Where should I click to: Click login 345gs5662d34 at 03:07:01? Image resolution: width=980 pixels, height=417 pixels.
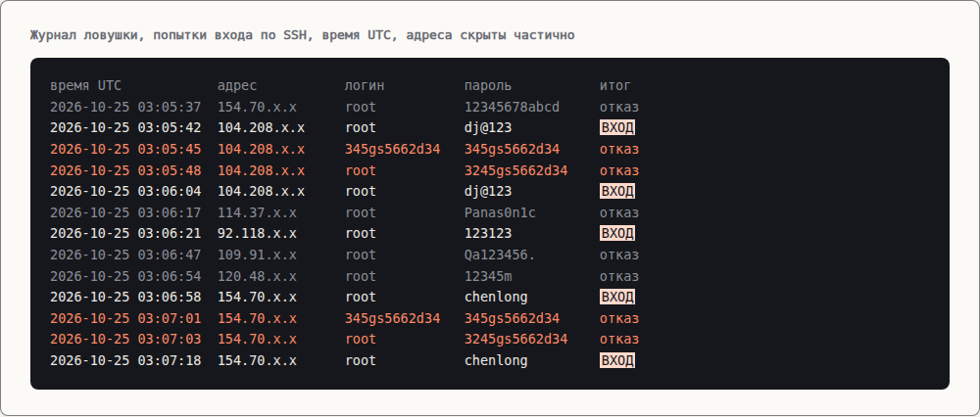pos(393,318)
